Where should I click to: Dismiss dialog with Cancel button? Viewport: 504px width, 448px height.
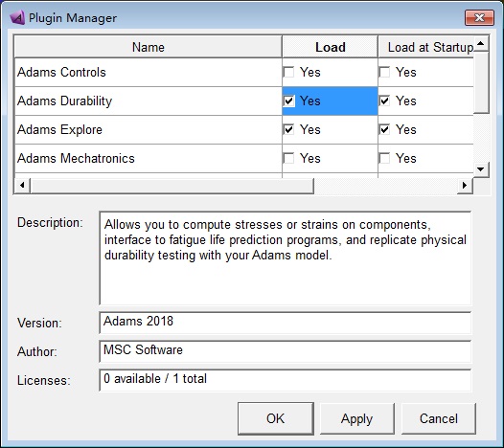(439, 418)
